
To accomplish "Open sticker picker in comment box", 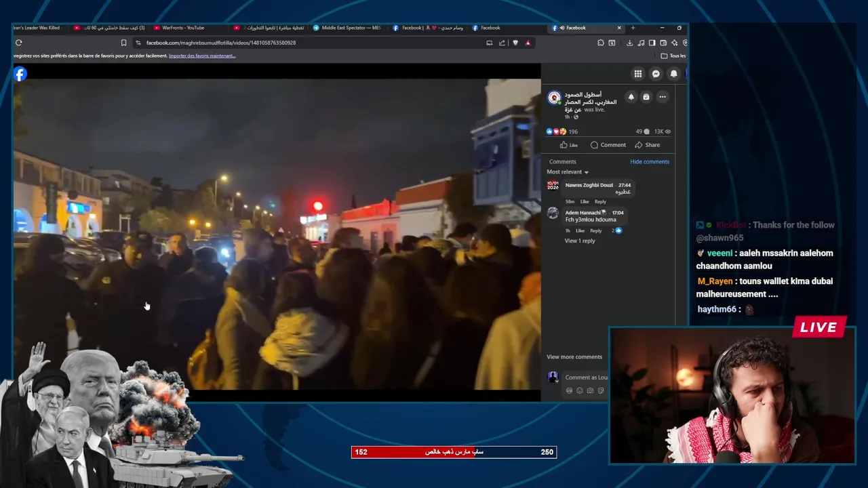I will click(x=601, y=390).
